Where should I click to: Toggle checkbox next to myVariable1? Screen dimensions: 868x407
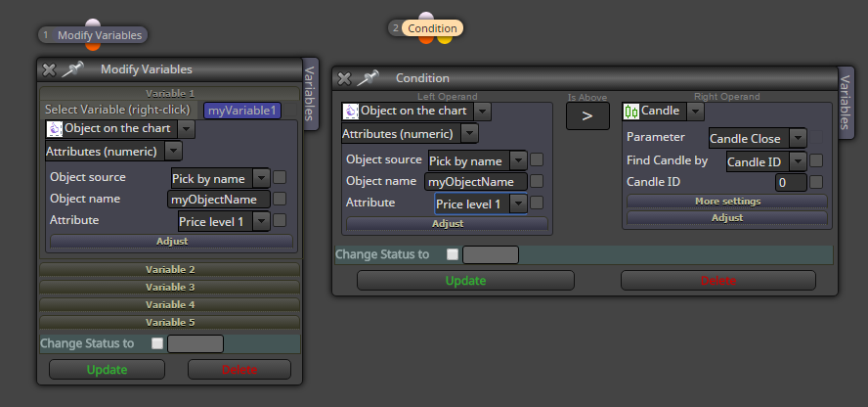click(x=290, y=111)
